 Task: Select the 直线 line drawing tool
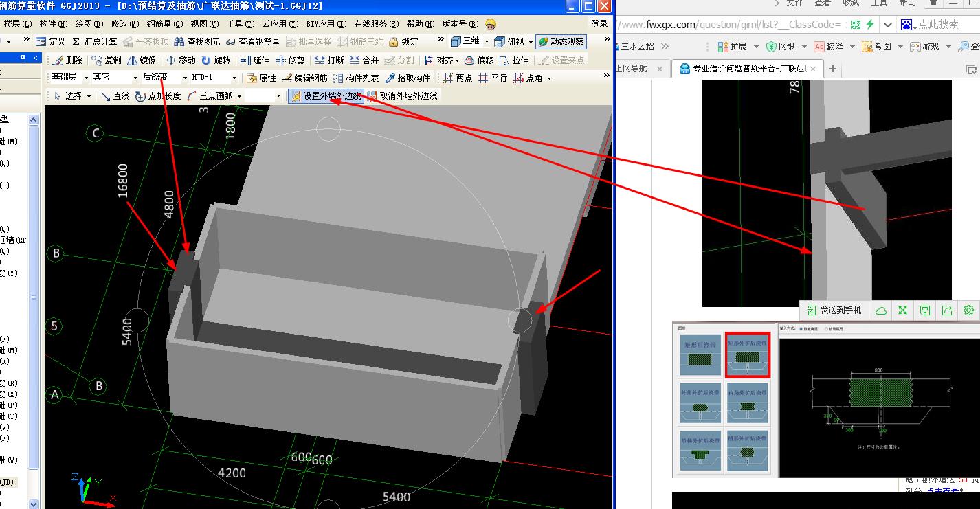[x=115, y=96]
